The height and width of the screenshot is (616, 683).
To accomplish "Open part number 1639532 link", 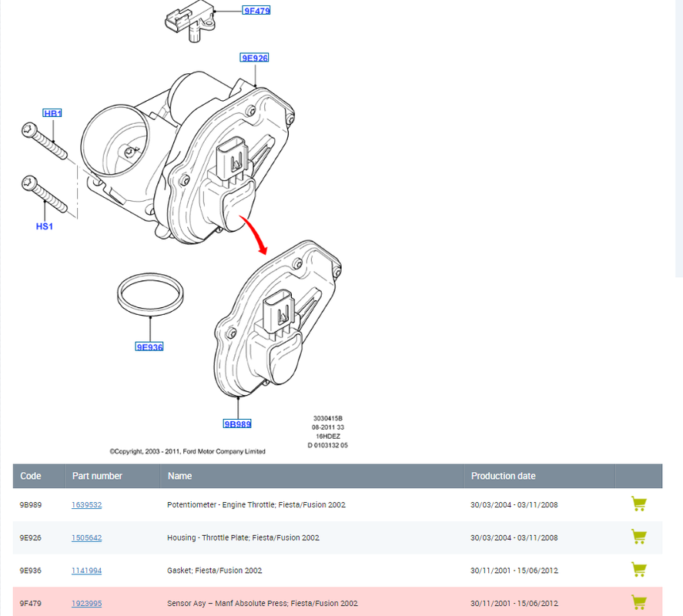I will tap(87, 505).
